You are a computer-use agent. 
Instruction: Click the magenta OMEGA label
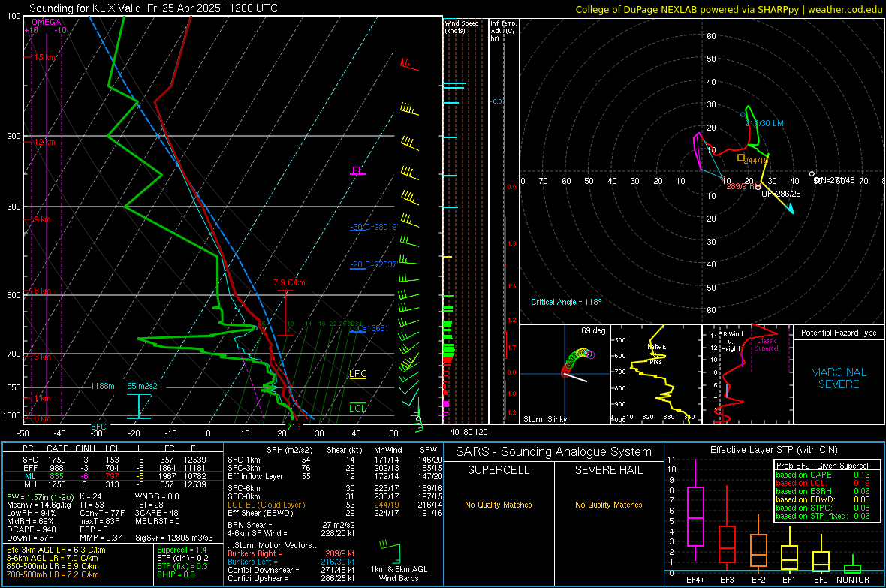[x=47, y=22]
